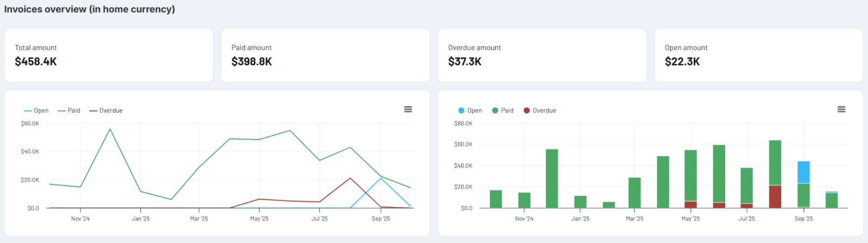This screenshot has height=243, width=868.
Task: Toggle Overdue series in bar chart legend
Action: click(540, 111)
